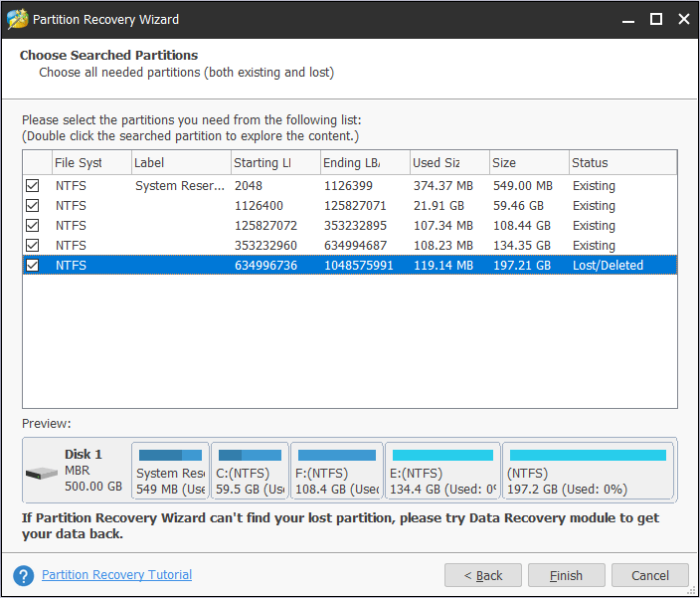Toggle checkbox for the Lost/Deleted partition
The image size is (700, 598).
(33, 266)
